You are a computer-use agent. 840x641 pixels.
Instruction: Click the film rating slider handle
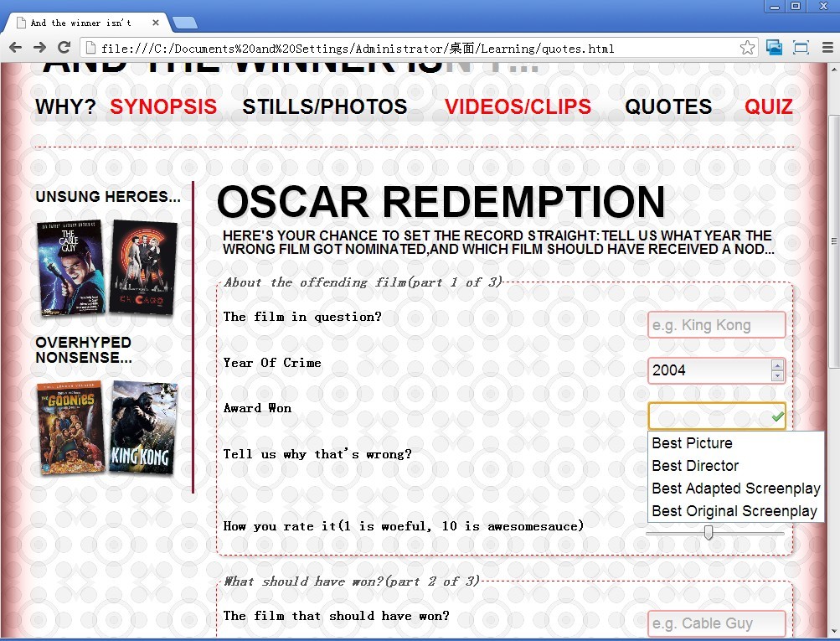(x=709, y=533)
